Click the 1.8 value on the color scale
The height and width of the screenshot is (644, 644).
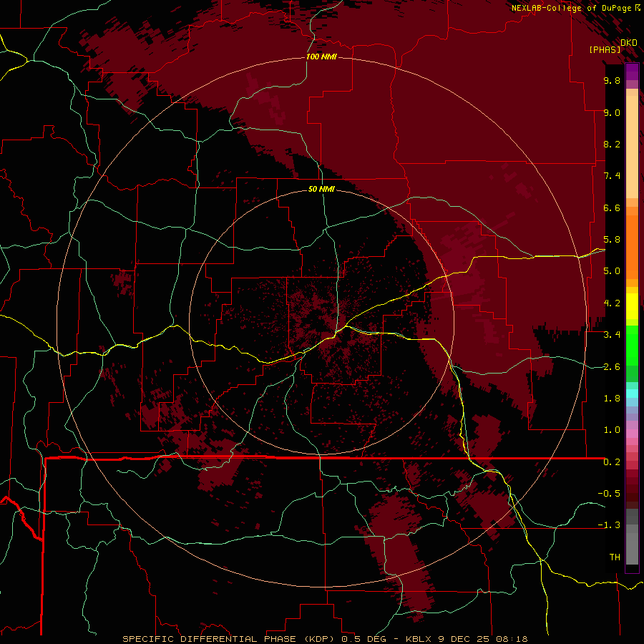coord(612,399)
